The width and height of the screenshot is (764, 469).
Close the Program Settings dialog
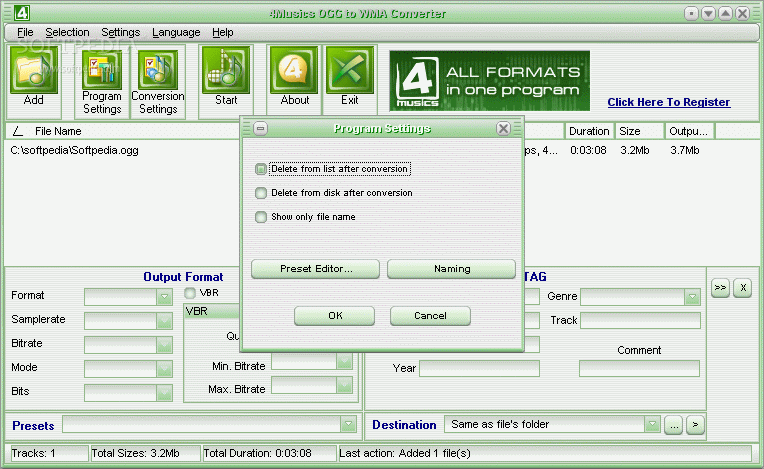coord(503,129)
